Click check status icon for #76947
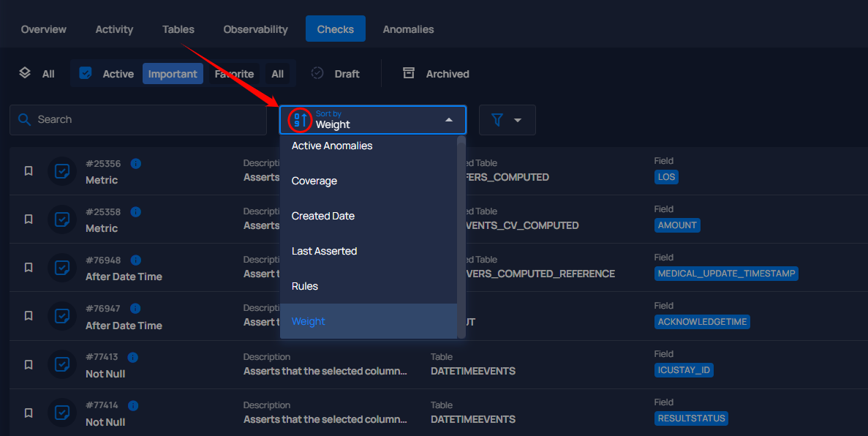This screenshot has width=868, height=436. pos(62,316)
